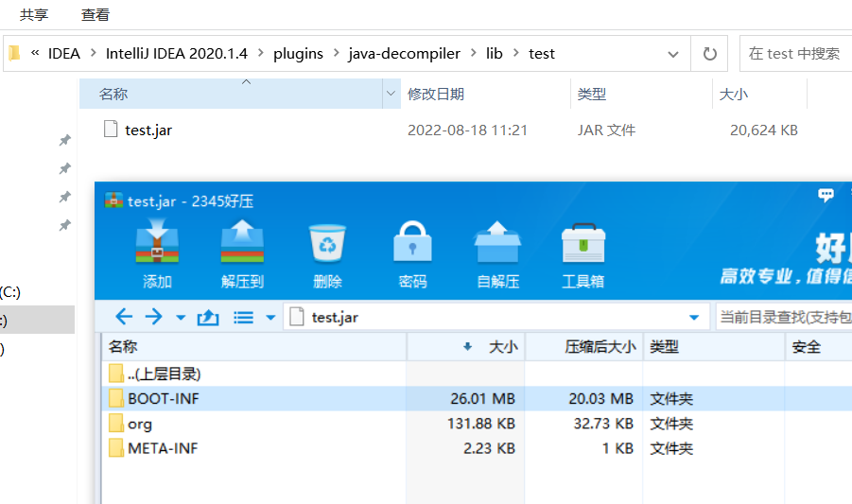Click the 20,624 KB size cell
The height and width of the screenshot is (504, 852).
coord(763,130)
